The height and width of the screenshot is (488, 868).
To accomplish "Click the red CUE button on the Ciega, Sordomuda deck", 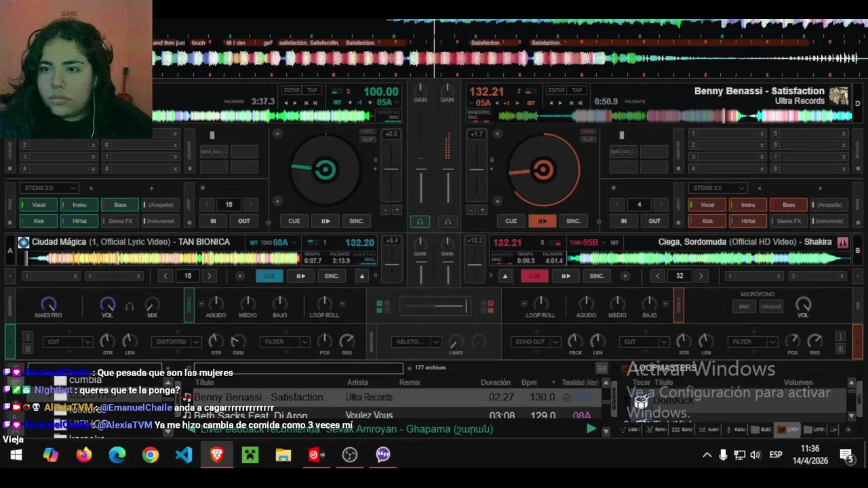I will point(534,276).
